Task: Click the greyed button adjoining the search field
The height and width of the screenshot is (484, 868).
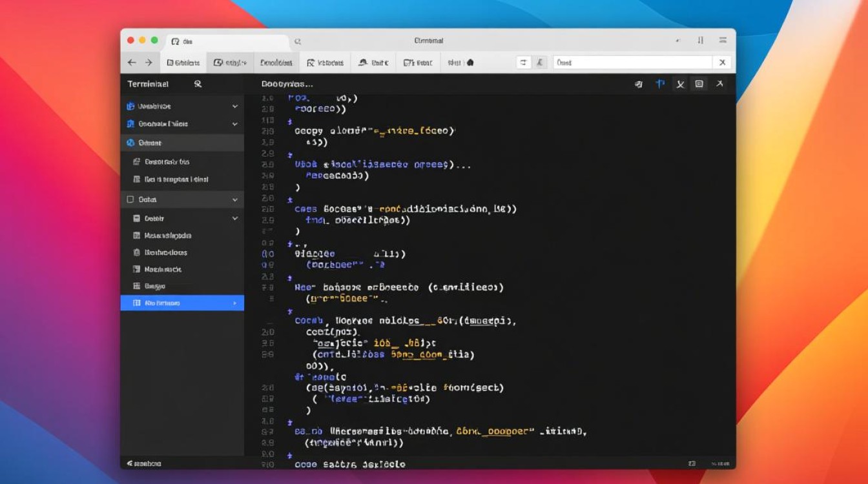Action: (541, 63)
